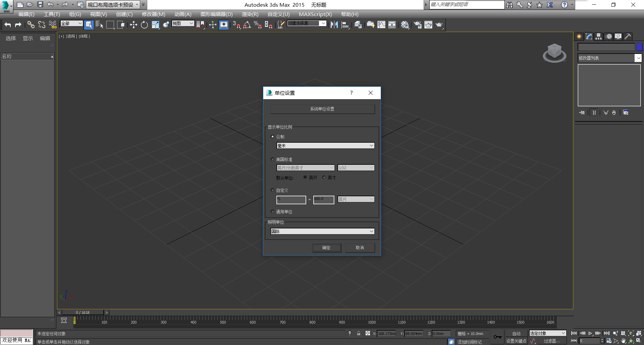Click the Select and Link chain icon
644x345 pixels.
point(31,25)
